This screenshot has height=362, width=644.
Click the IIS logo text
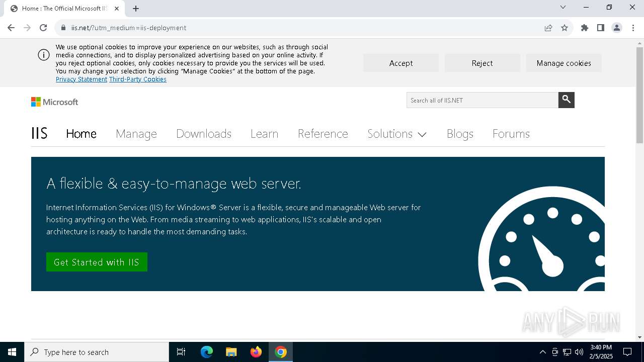(x=39, y=133)
